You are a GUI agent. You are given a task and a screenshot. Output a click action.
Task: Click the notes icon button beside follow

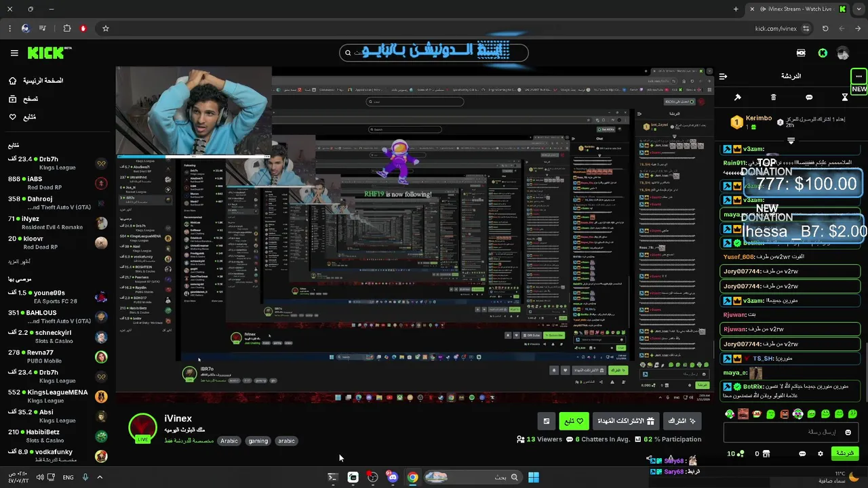click(546, 421)
